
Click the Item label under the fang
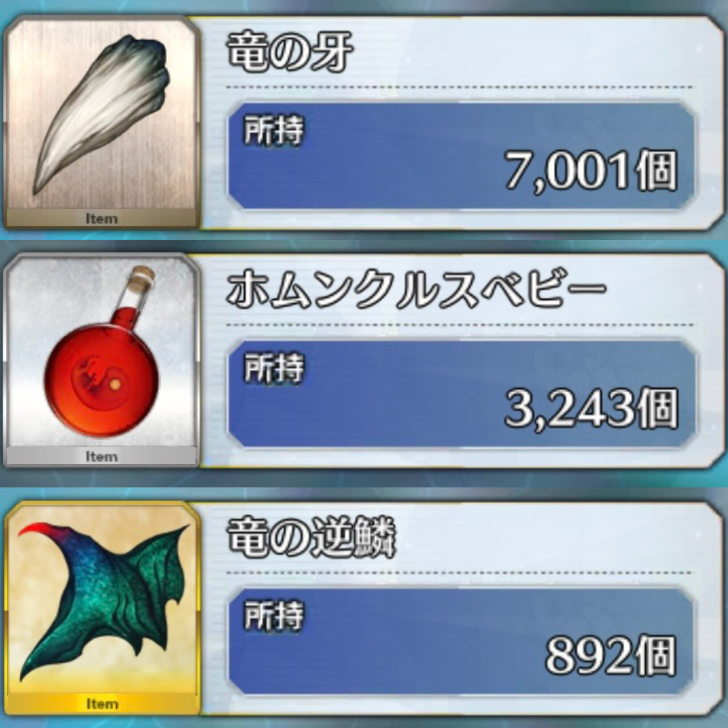tap(102, 218)
